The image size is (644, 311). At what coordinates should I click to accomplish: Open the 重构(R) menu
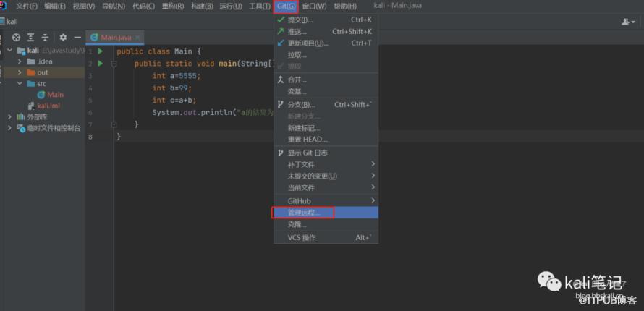click(x=173, y=7)
